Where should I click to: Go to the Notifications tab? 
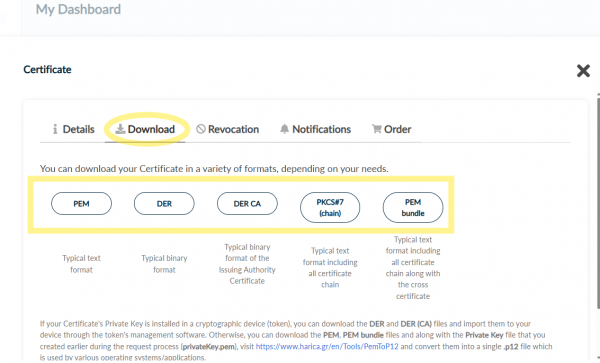(315, 129)
